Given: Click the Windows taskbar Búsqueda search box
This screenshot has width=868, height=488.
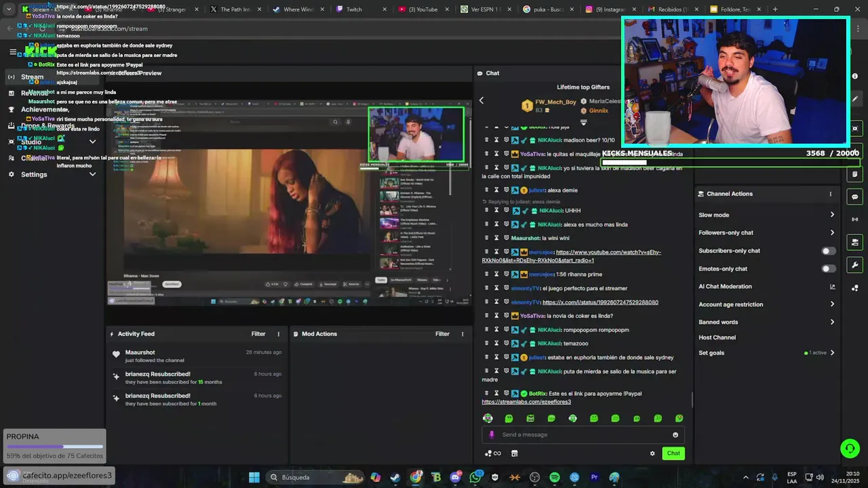Looking at the screenshot, I should click(x=315, y=477).
